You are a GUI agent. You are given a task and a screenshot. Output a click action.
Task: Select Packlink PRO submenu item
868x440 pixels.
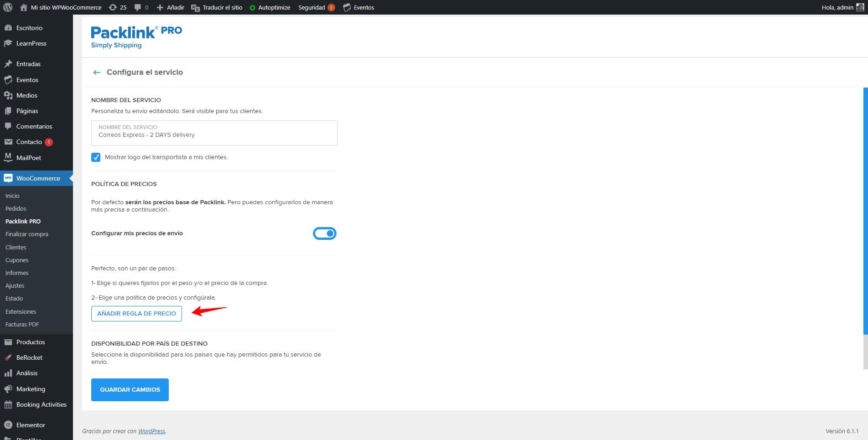tap(23, 221)
